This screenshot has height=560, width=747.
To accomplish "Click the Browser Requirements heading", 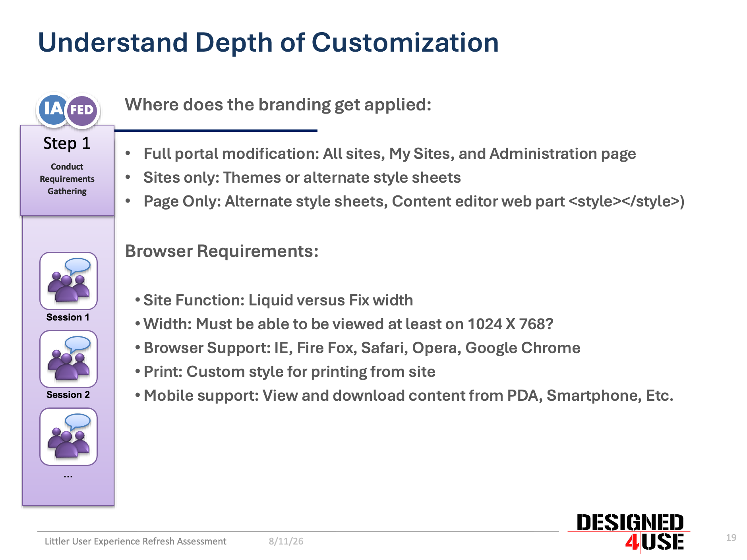I will click(x=222, y=251).
